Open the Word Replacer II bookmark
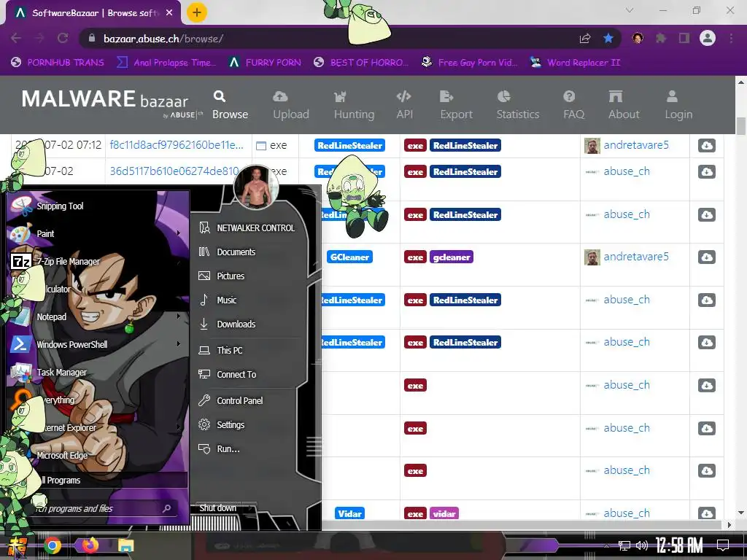The height and width of the screenshot is (560, 747). pyautogui.click(x=576, y=63)
